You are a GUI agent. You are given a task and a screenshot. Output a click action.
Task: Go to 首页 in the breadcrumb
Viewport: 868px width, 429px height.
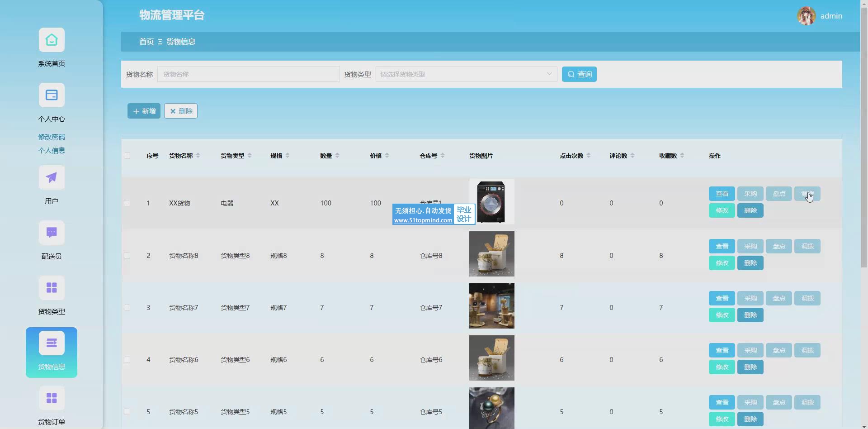coord(146,42)
